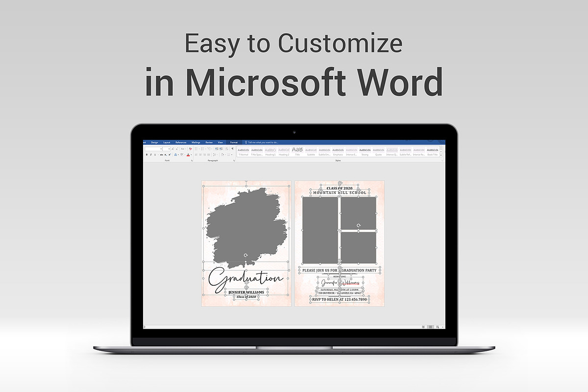588x392 pixels.
Task: Toggle Italic formatting in the Font group
Action: coord(151,155)
